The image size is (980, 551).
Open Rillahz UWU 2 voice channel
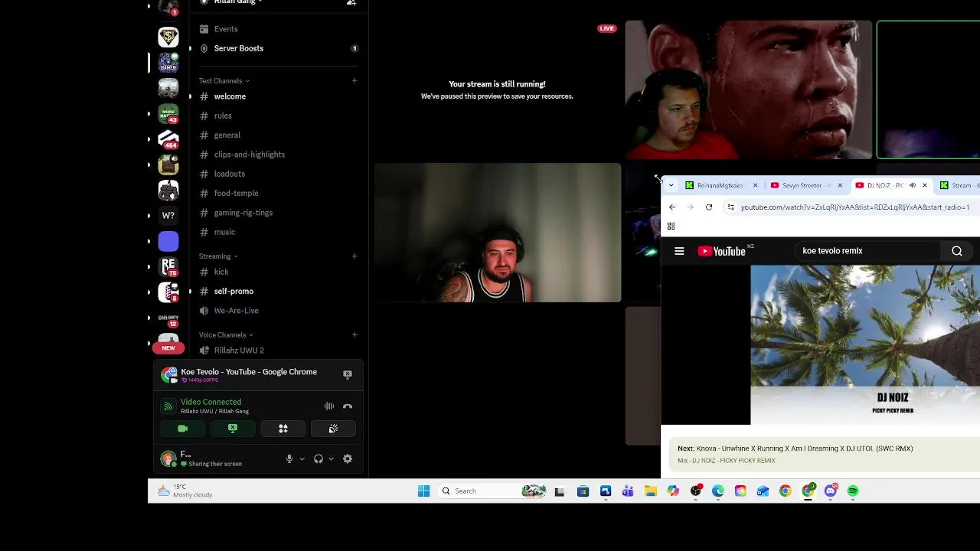pos(239,350)
